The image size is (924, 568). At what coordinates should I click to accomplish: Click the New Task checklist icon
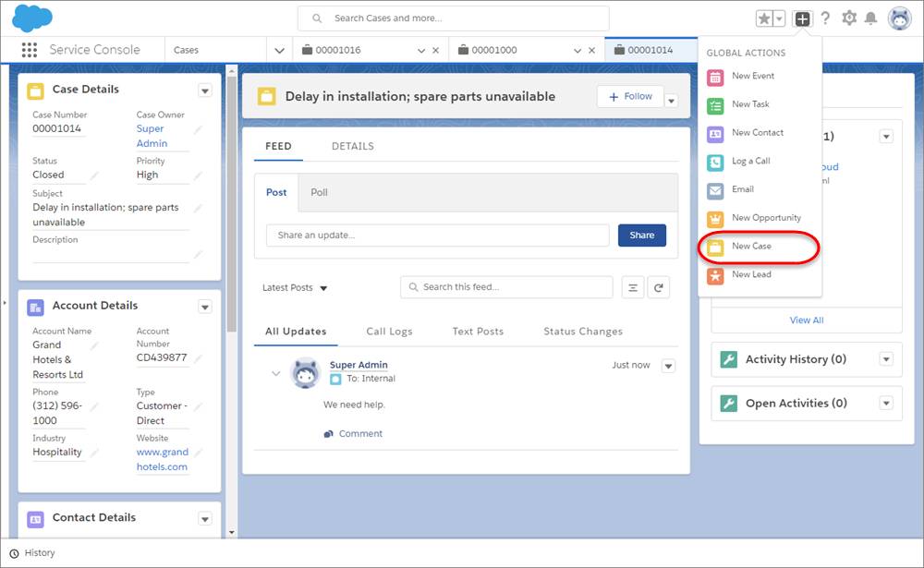[715, 105]
